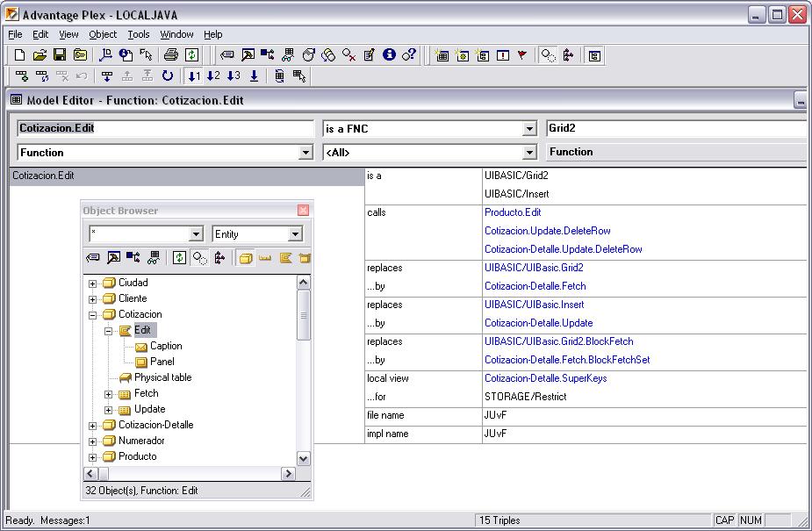This screenshot has height=531, width=812.
Task: Toggle level 3 arrow button
Action: [234, 76]
